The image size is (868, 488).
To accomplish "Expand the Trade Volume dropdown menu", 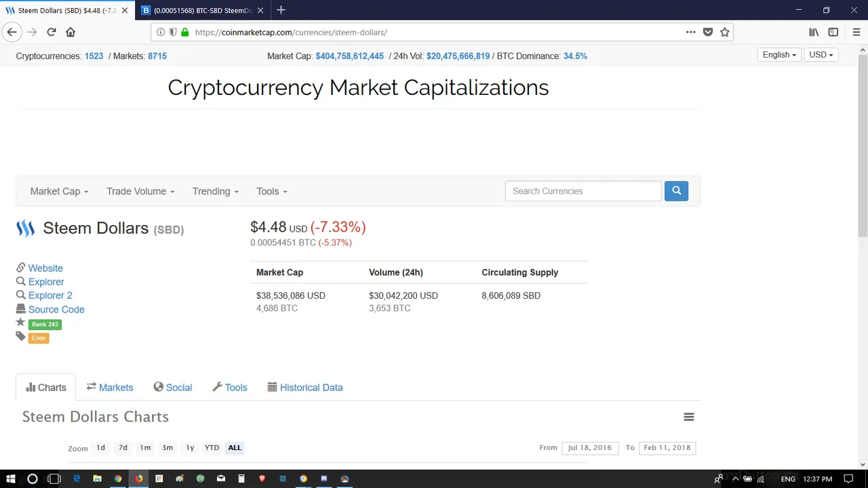I will coord(140,191).
